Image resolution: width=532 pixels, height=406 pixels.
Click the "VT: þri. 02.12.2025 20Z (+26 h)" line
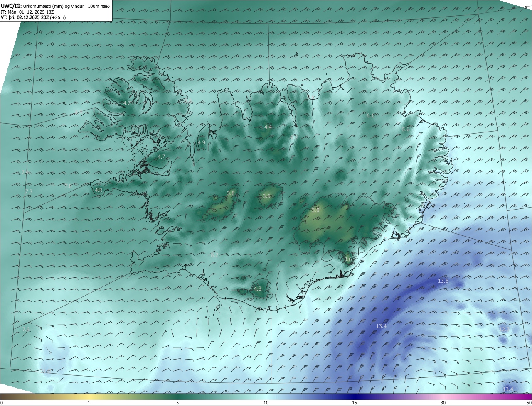point(33,18)
